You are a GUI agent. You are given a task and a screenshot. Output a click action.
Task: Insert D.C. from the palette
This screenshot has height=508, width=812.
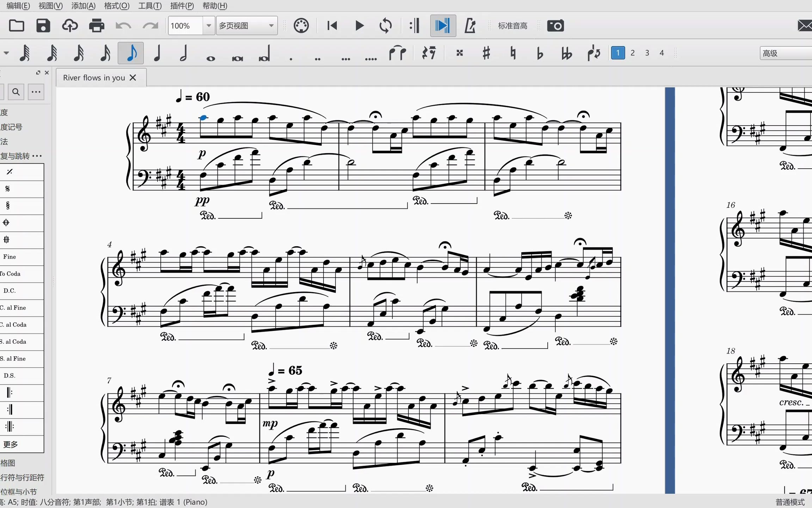(x=22, y=291)
